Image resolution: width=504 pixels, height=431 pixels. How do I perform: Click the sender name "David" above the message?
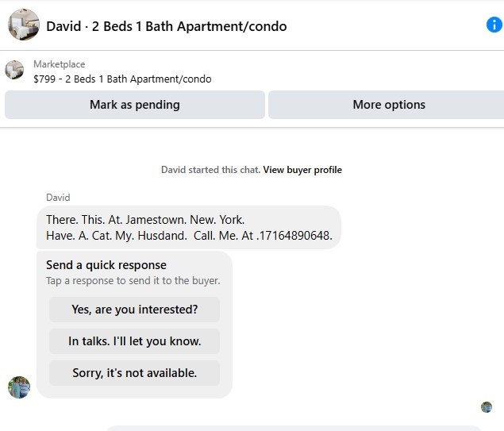click(58, 198)
